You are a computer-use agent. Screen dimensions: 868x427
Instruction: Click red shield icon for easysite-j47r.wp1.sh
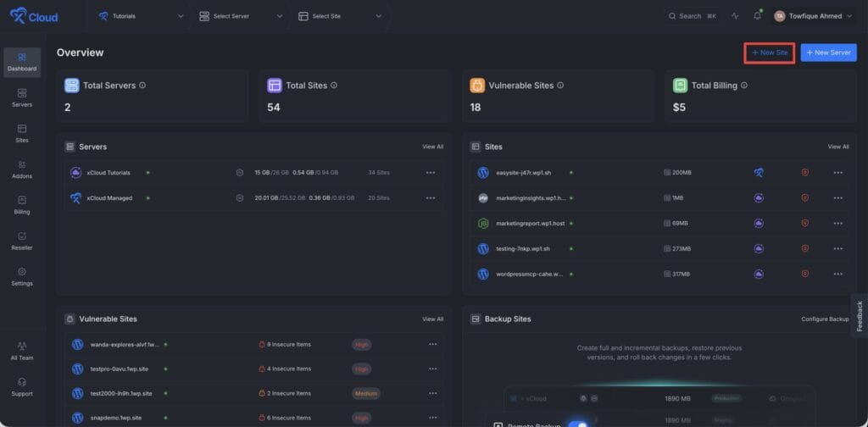click(x=805, y=173)
